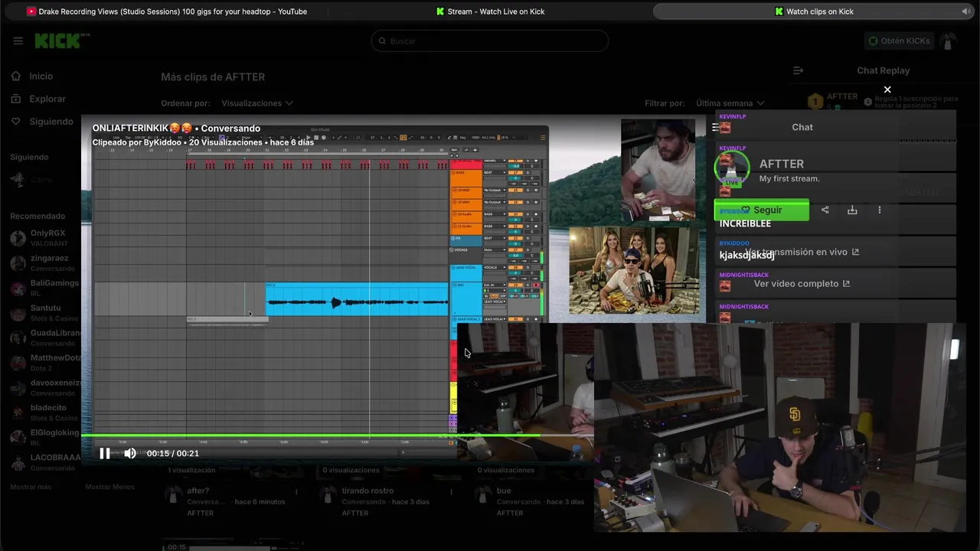
Task: Share the clip via the share icon
Action: point(825,210)
